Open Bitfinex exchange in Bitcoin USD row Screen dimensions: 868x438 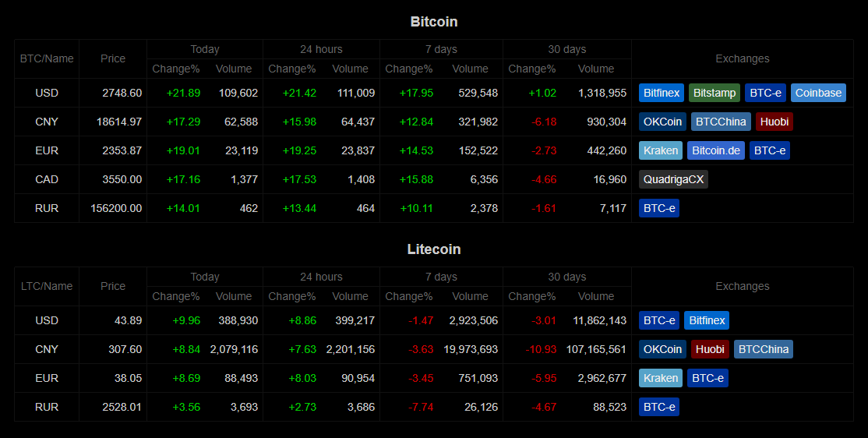point(662,93)
